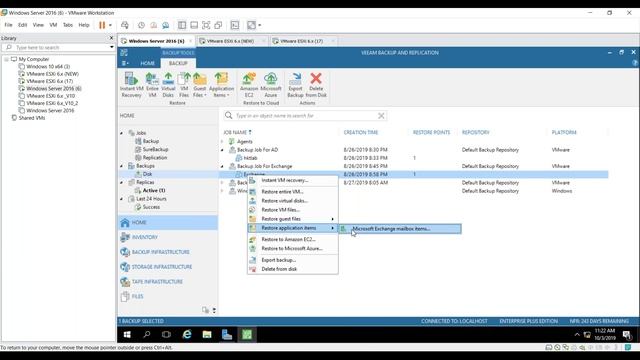Open the STORAGE INFRASTRUCTURE navigation view
Screen dimensions: 640x360
pos(168,267)
